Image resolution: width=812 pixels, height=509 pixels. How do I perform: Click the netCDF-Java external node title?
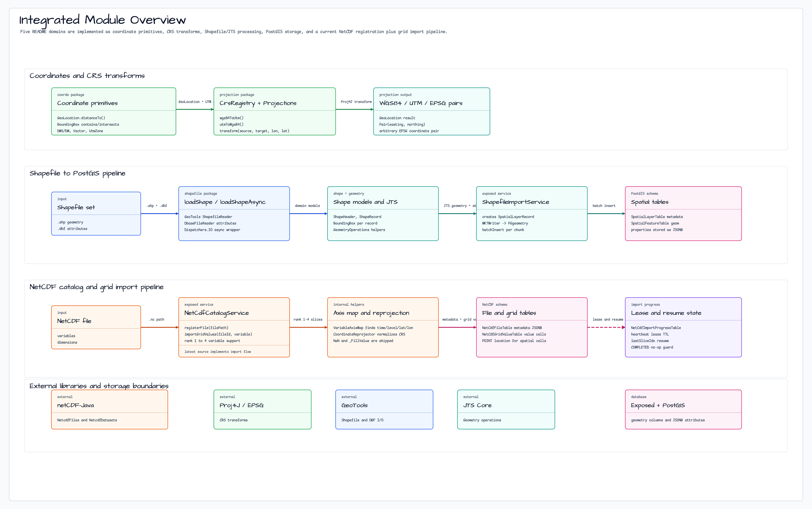coord(75,405)
